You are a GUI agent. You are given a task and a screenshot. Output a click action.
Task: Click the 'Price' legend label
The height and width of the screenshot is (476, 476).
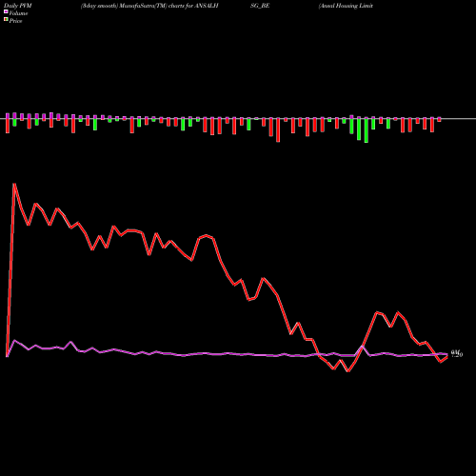(15, 21)
